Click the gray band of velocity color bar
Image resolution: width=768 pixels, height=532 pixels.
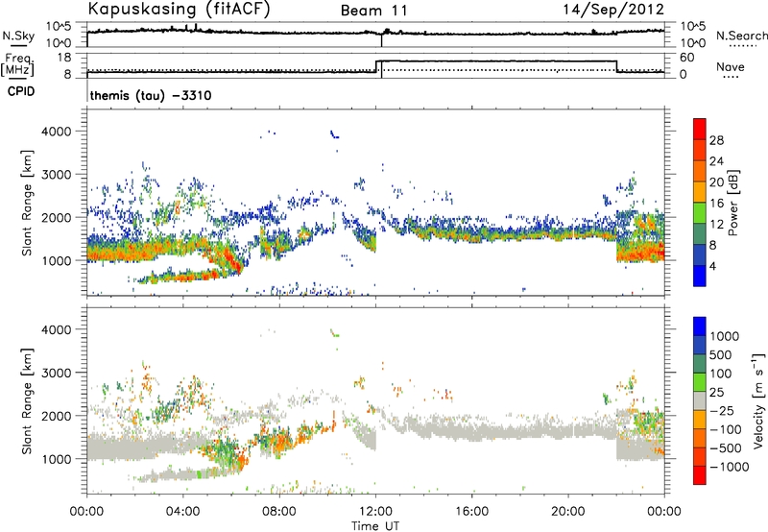[x=700, y=400]
